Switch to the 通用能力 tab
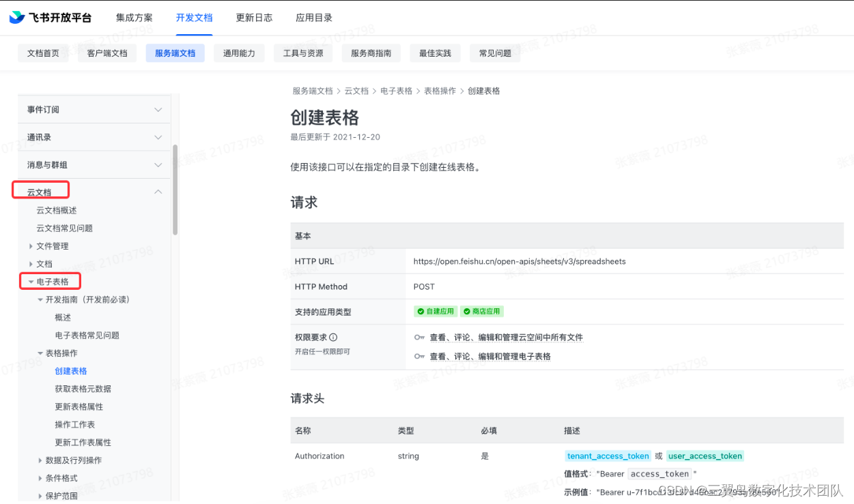This screenshot has width=854, height=504. coord(239,53)
